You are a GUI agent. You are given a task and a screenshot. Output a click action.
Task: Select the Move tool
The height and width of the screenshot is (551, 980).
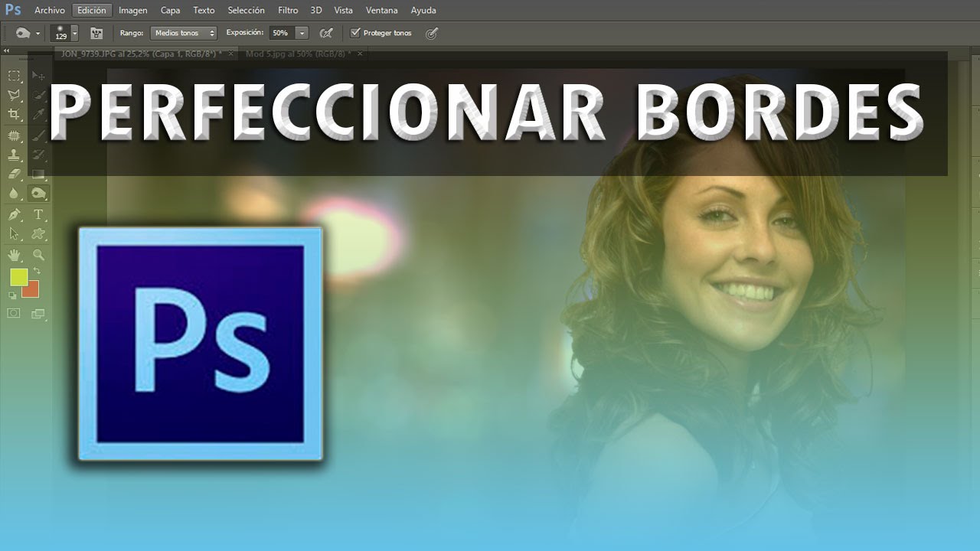(38, 76)
